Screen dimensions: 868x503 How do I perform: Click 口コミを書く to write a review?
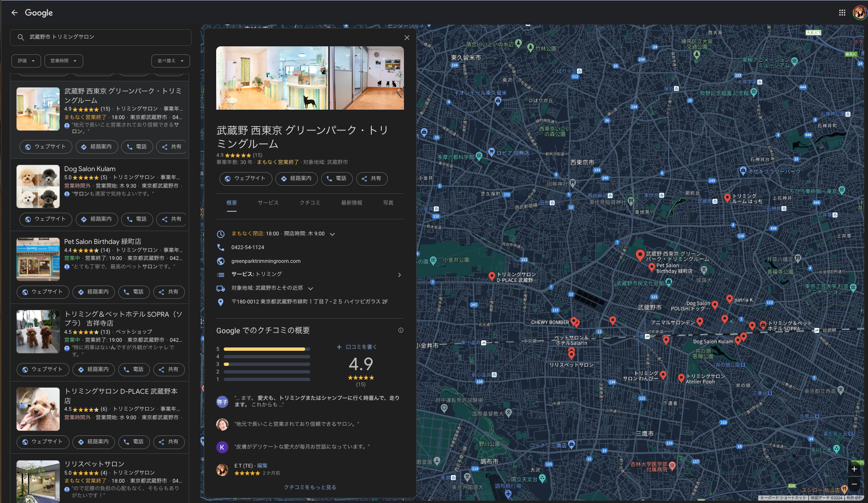pyautogui.click(x=357, y=347)
